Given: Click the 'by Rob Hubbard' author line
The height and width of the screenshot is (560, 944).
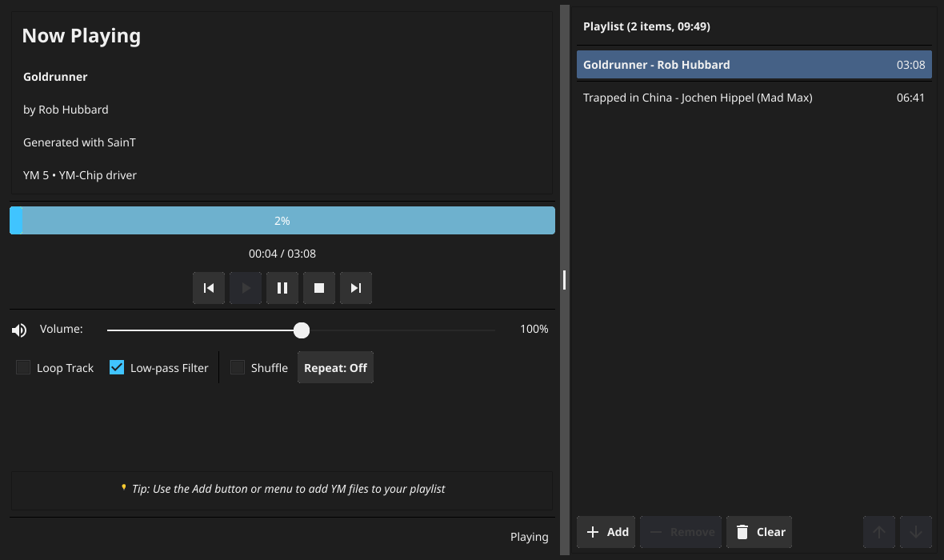Looking at the screenshot, I should (x=66, y=110).
